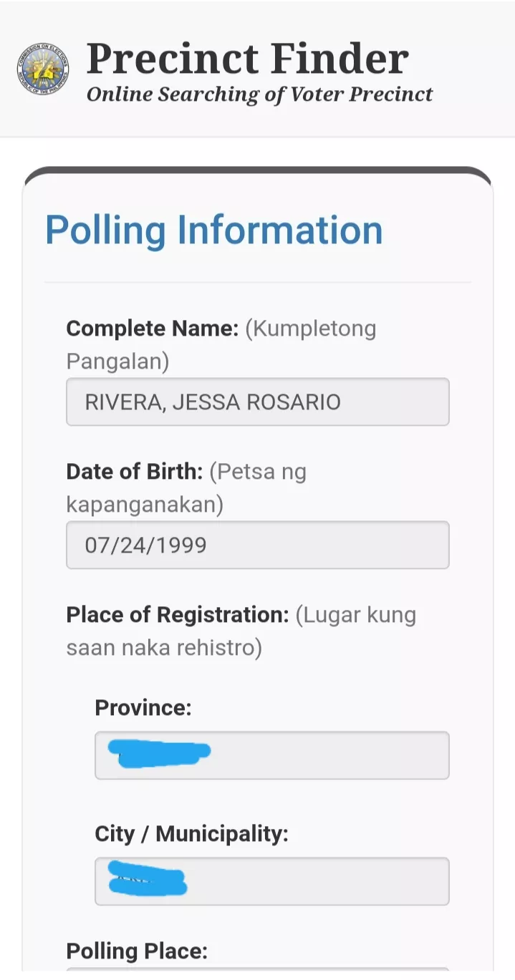Click the Province label
This screenshot has height=980, width=515.
coord(143,708)
